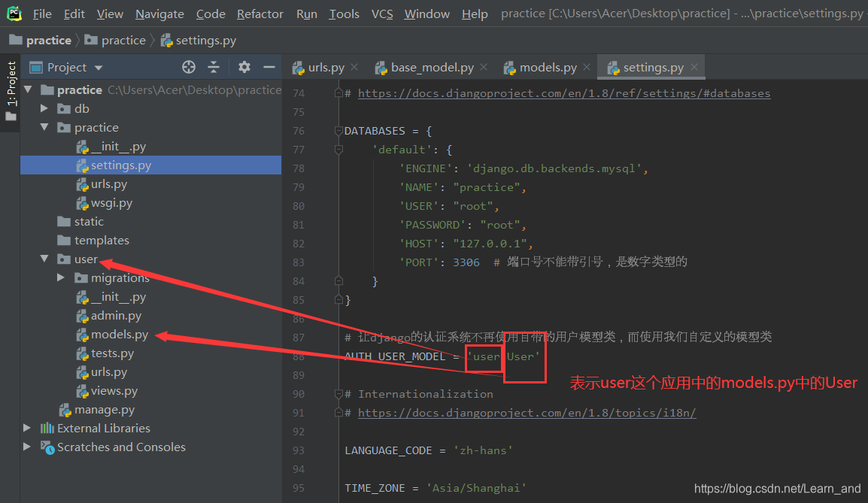Open the Help menu
868x503 pixels.
point(475,14)
